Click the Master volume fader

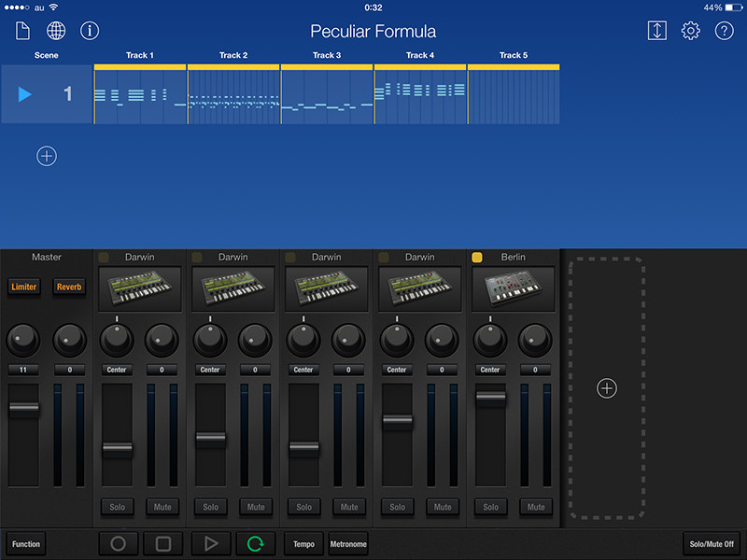[24, 408]
